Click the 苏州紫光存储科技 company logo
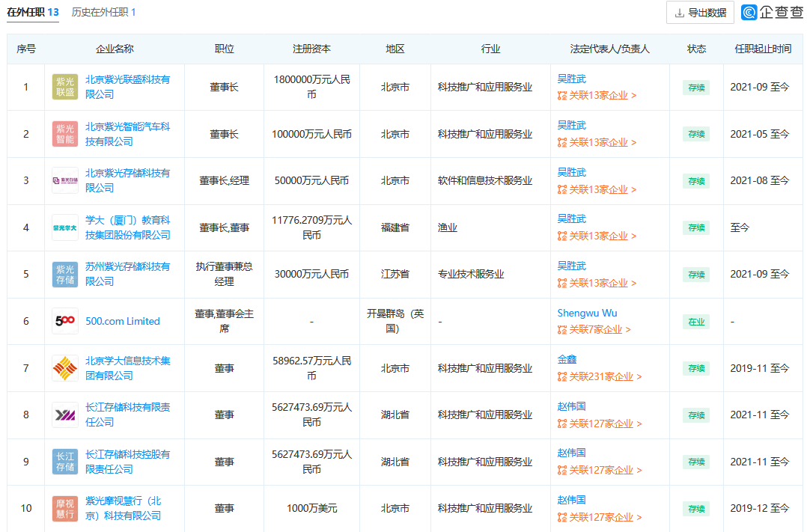The width and height of the screenshot is (807, 532). (x=65, y=275)
